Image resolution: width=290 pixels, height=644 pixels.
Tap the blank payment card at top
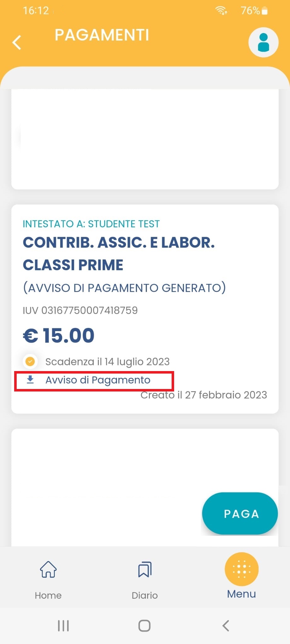pyautogui.click(x=145, y=138)
